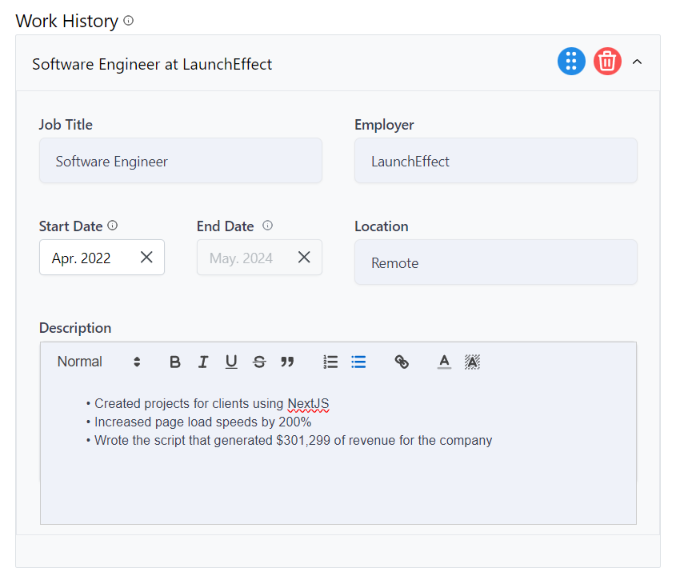This screenshot has width=675, height=574.
Task: Click the Job Title input field
Action: pos(180,161)
